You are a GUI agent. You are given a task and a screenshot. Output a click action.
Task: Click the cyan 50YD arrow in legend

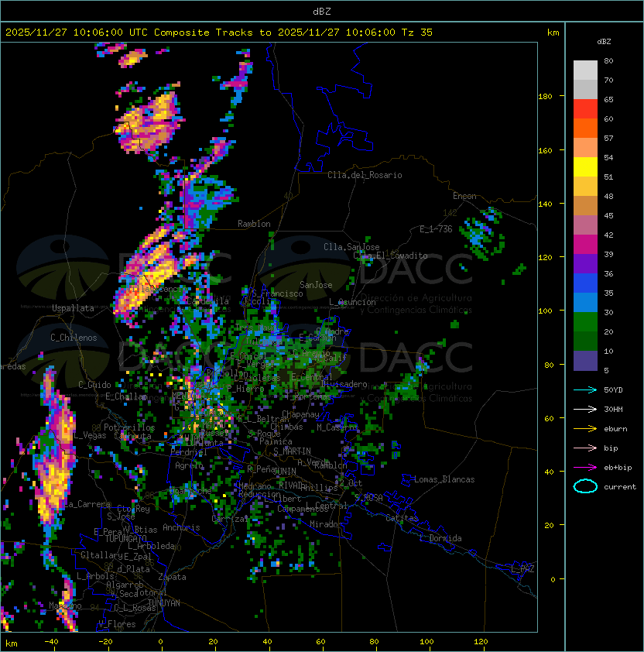pyautogui.click(x=585, y=389)
